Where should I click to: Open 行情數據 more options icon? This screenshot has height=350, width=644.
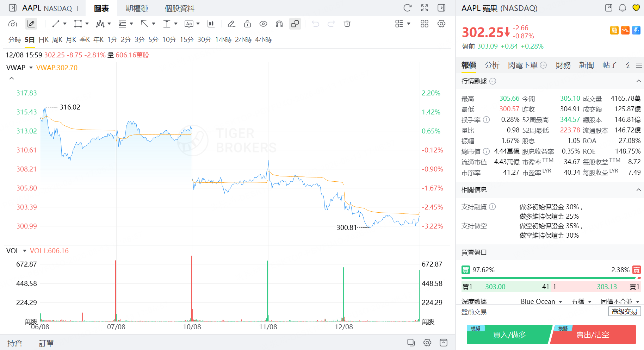493,81
